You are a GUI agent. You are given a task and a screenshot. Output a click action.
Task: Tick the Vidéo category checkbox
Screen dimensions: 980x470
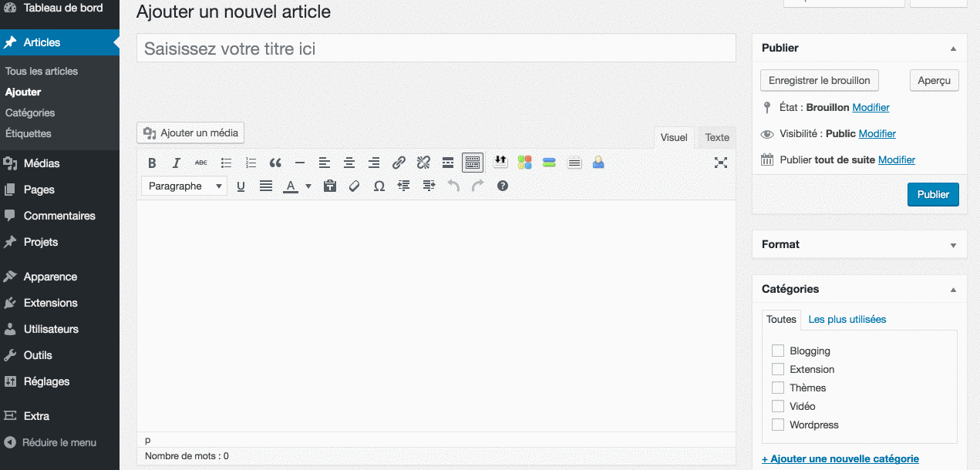click(778, 406)
